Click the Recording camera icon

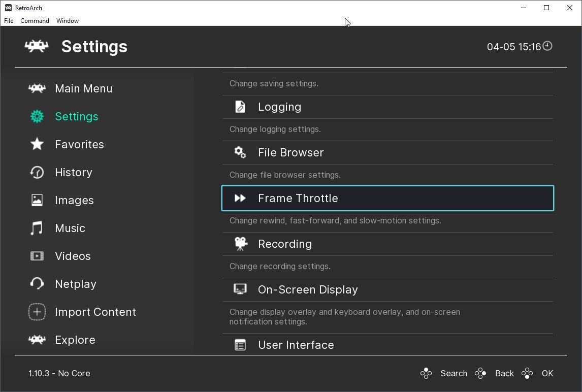pos(240,244)
